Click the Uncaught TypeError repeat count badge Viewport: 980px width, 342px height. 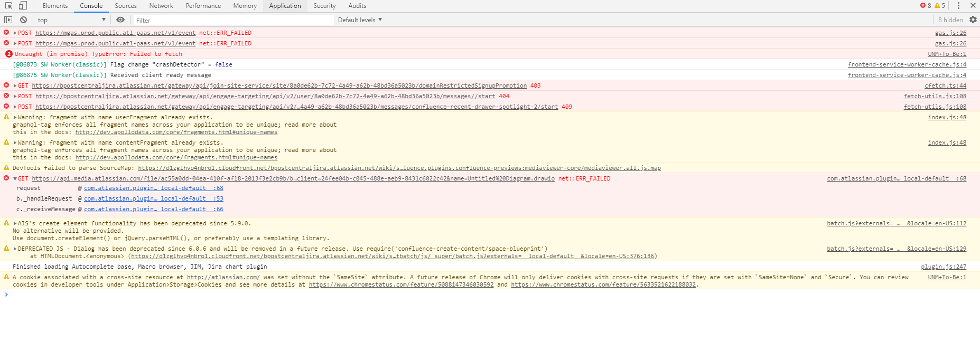tap(8, 54)
